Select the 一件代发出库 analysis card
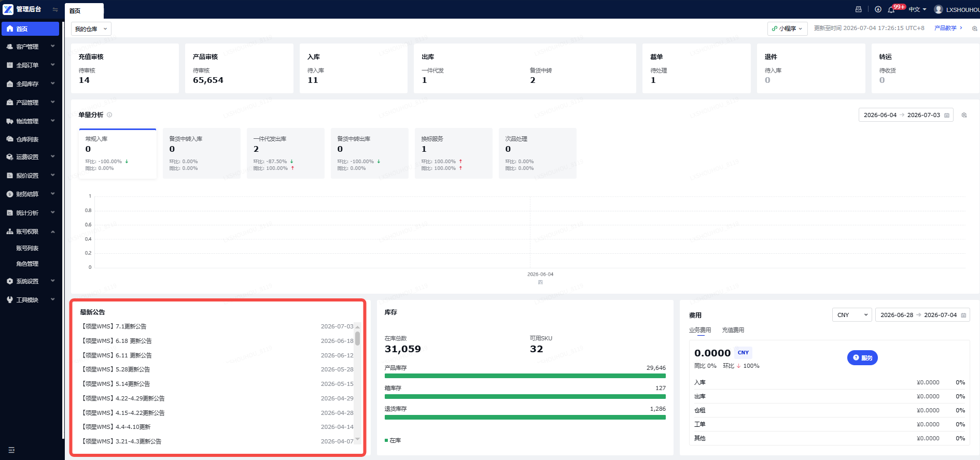Viewport: 980px width, 460px height. pyautogui.click(x=286, y=153)
